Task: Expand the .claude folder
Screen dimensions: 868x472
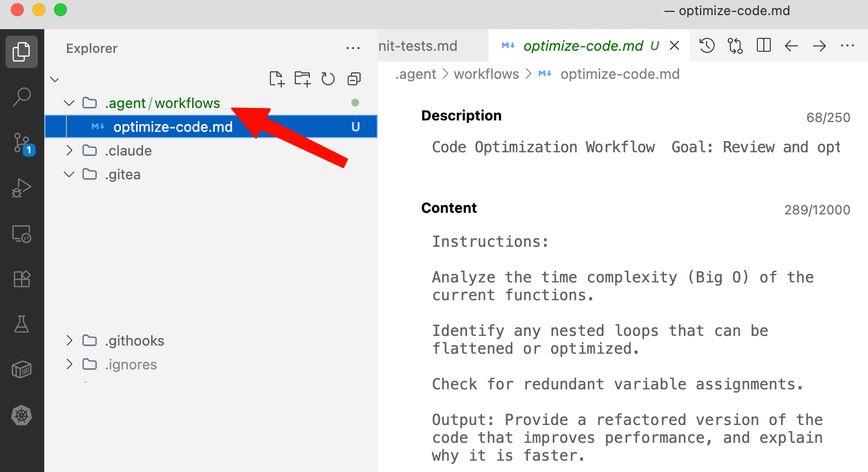Action: point(69,150)
